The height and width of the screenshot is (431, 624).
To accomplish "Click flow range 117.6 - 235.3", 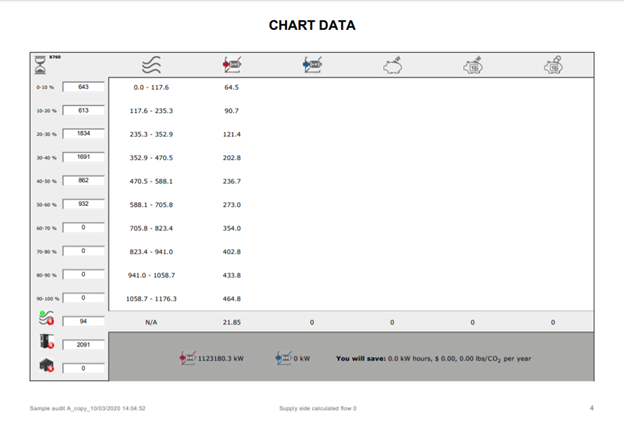I will (151, 111).
